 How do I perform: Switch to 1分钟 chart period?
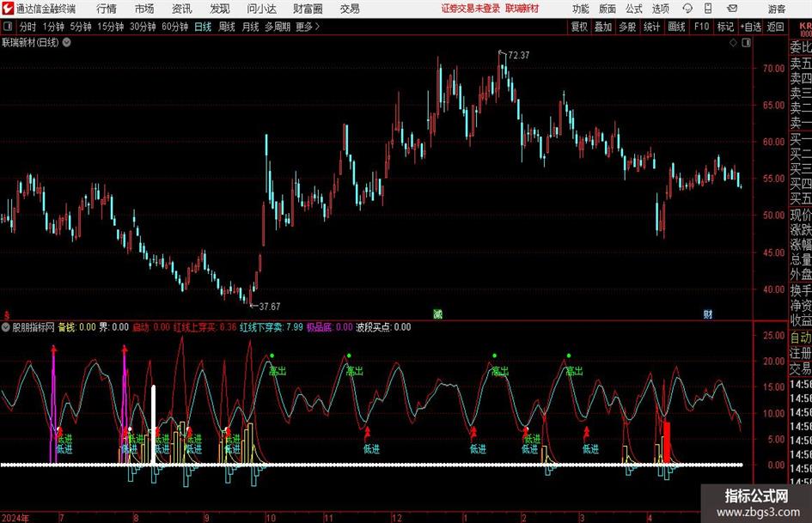pyautogui.click(x=53, y=27)
